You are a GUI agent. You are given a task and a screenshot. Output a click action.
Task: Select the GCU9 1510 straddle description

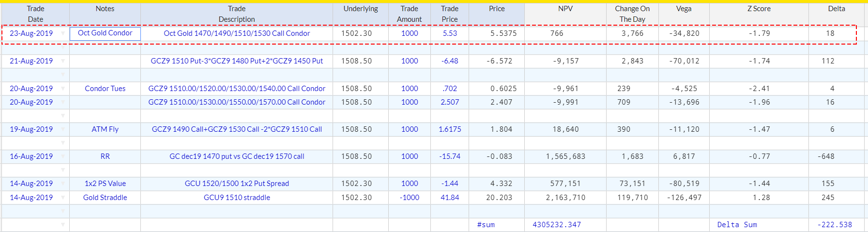point(237,198)
